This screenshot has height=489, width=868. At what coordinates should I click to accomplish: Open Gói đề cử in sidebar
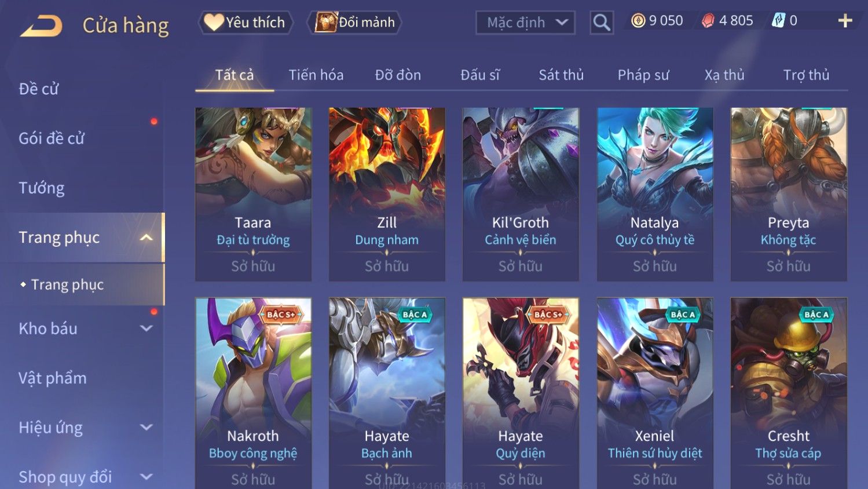click(x=52, y=138)
